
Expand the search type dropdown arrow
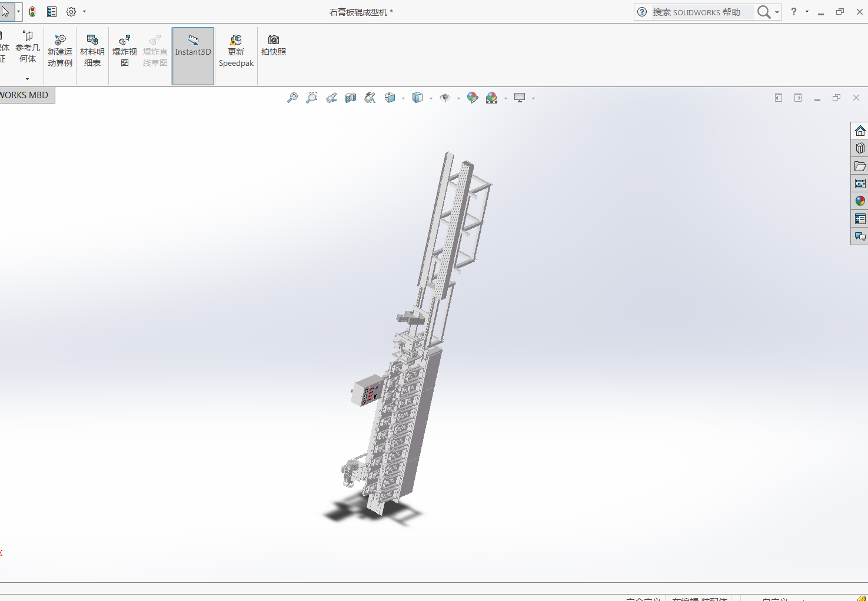(x=777, y=12)
